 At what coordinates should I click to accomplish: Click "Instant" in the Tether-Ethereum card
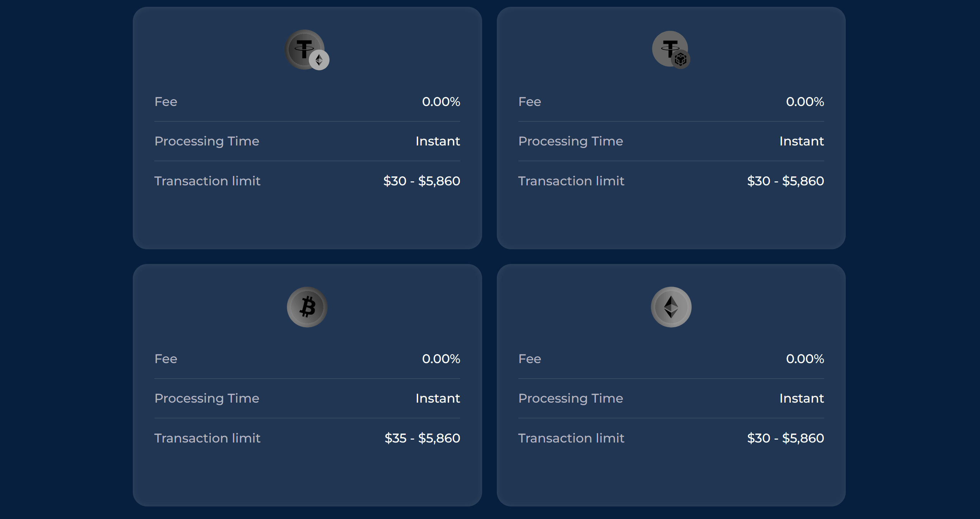pyautogui.click(x=438, y=141)
